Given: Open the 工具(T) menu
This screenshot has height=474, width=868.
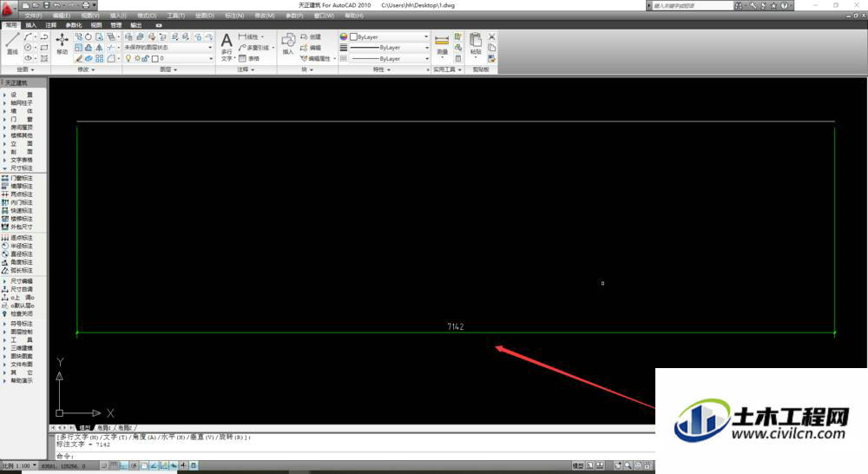Looking at the screenshot, I should click(x=176, y=16).
